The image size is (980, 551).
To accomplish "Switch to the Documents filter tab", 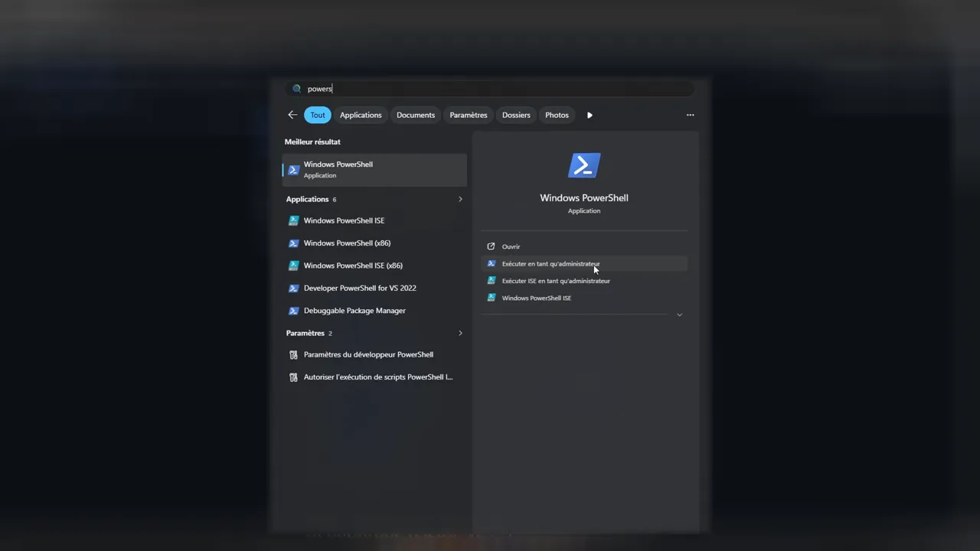I will point(415,115).
